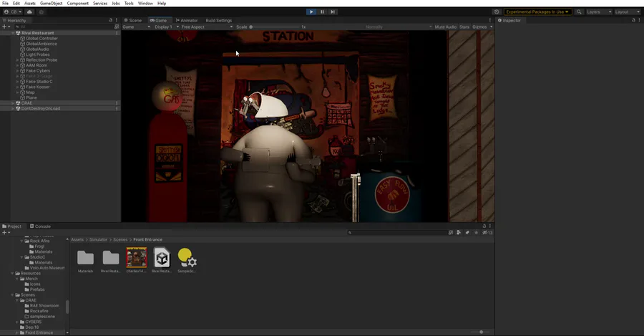Open the Undo History icon
644x336 pixels.
coord(497,12)
